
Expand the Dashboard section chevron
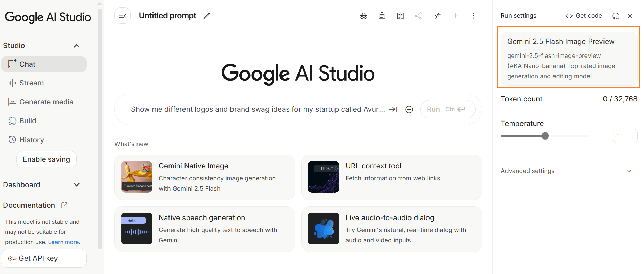click(x=77, y=184)
